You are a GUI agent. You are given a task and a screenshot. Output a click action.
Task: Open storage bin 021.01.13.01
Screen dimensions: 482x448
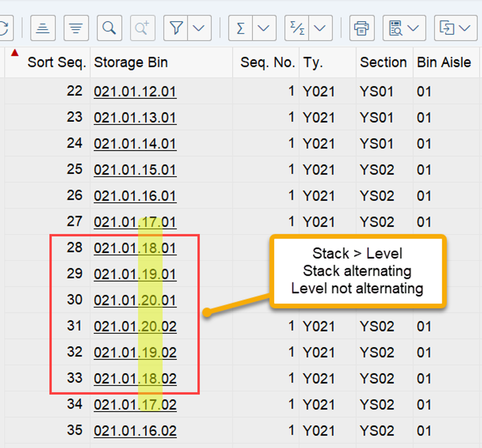coord(135,118)
